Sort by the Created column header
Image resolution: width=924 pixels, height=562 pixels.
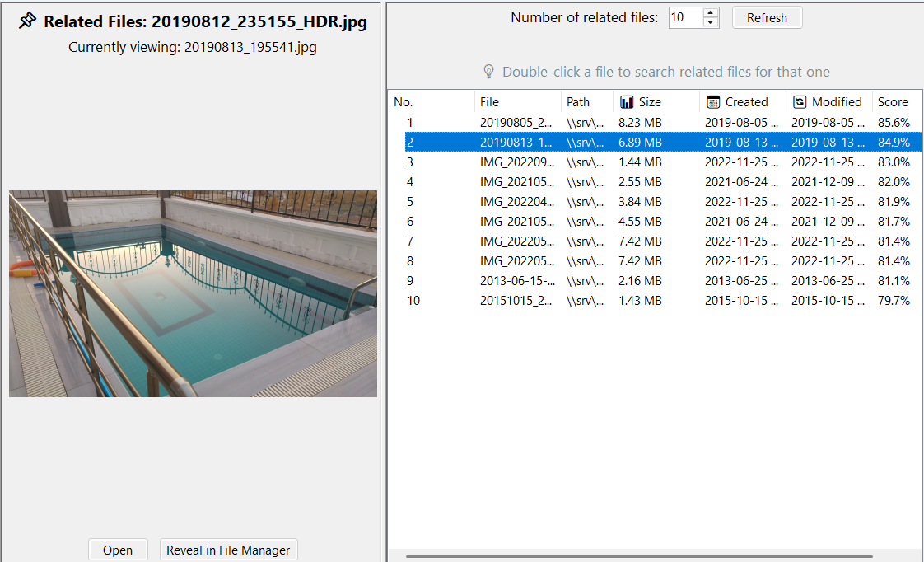(743, 102)
